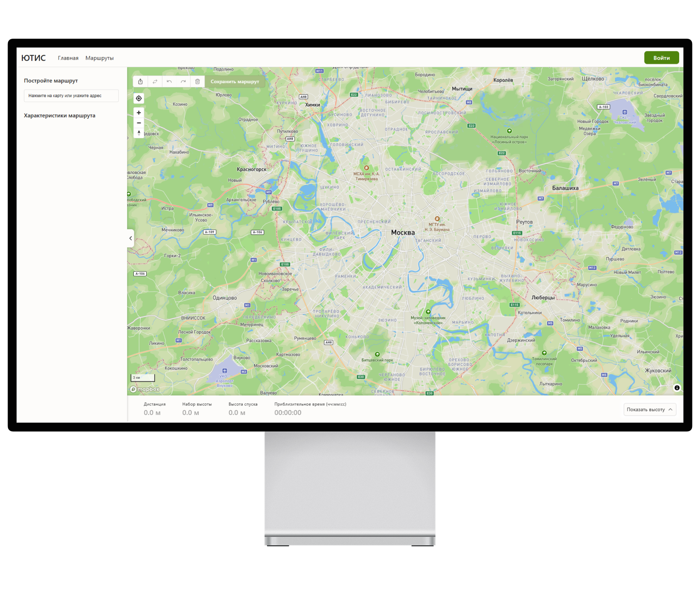This screenshot has width=700, height=590.
Task: Zoom in using the plus icon
Action: click(138, 112)
